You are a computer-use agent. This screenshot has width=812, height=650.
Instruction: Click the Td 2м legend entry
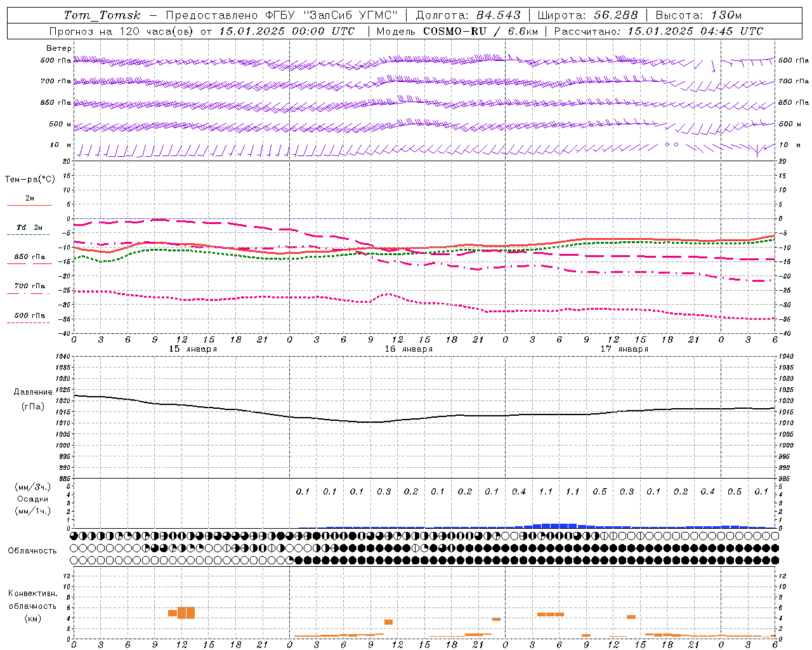click(29, 227)
